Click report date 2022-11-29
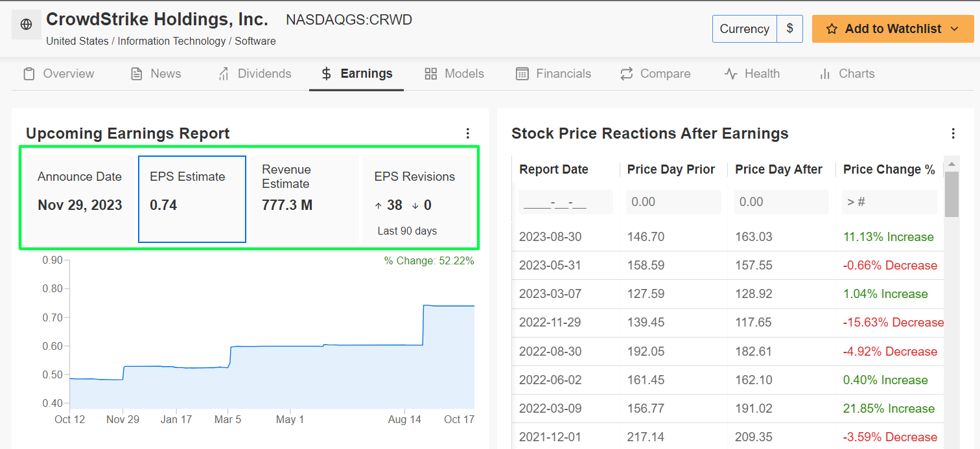This screenshot has width=980, height=449. click(x=550, y=323)
